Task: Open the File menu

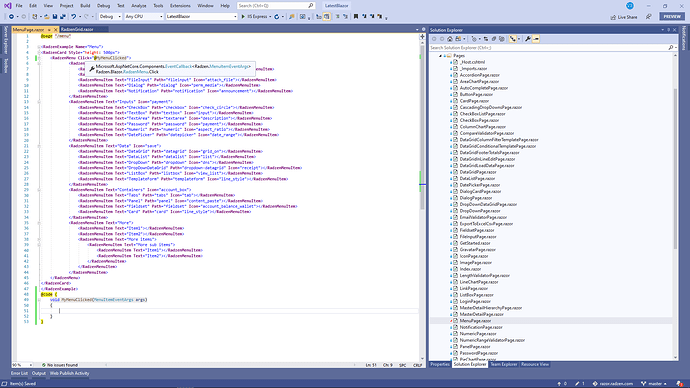Action: point(19,6)
